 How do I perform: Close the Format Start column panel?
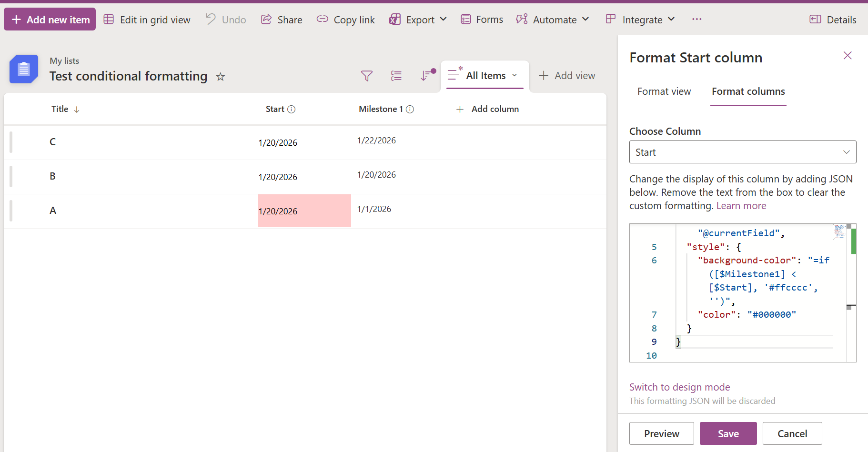pyautogui.click(x=848, y=55)
